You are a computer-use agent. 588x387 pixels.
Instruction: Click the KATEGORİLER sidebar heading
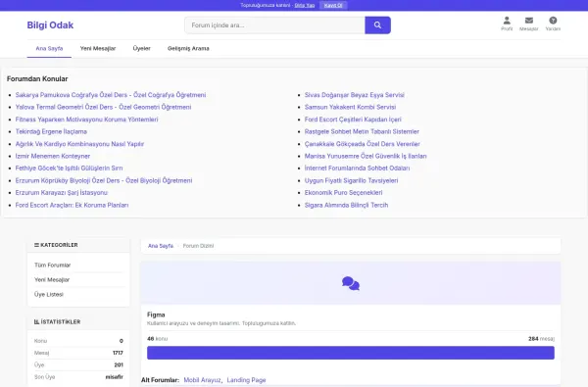point(56,245)
